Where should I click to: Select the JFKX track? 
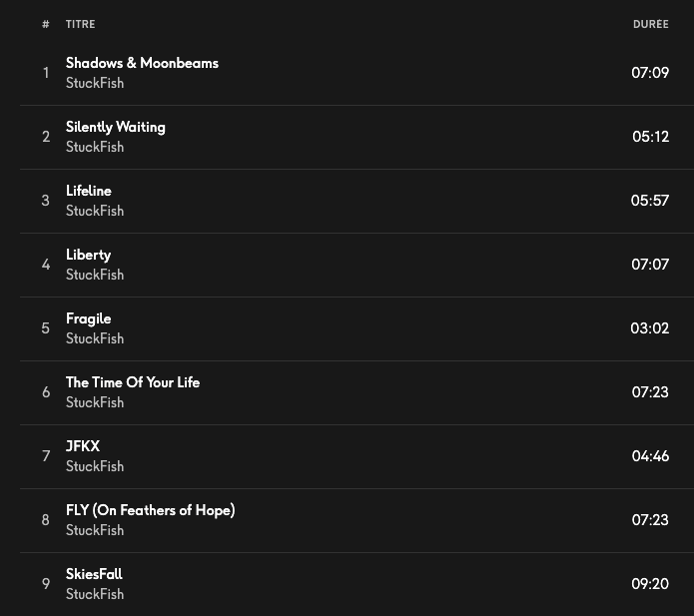pos(83,446)
